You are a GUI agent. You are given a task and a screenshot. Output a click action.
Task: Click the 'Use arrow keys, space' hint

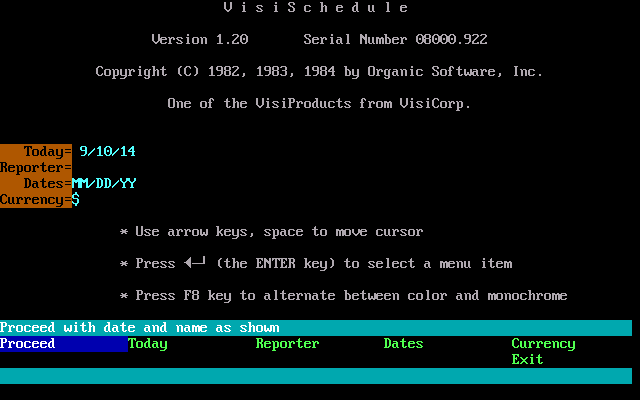271,231
